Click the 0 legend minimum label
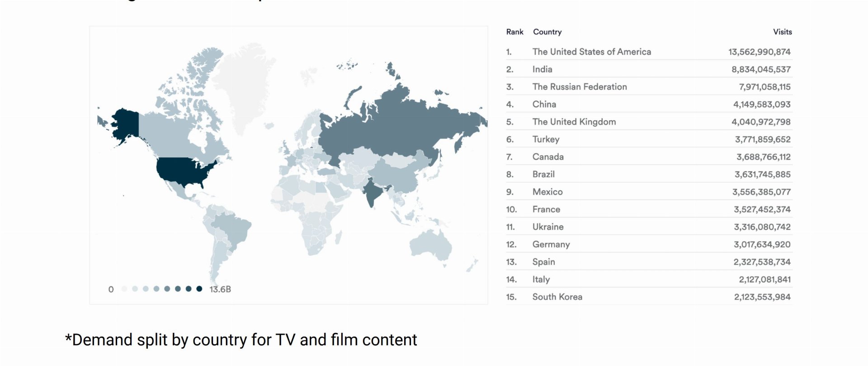This screenshot has width=868, height=366. point(111,290)
